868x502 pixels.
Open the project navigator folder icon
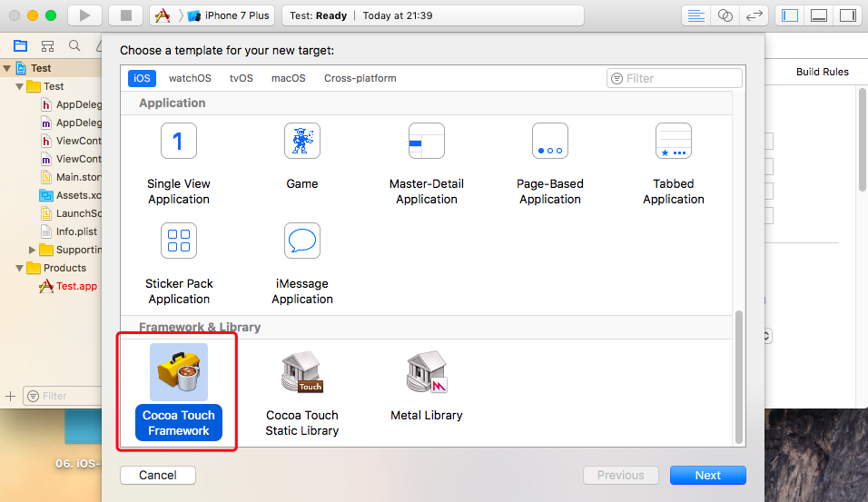(x=21, y=46)
